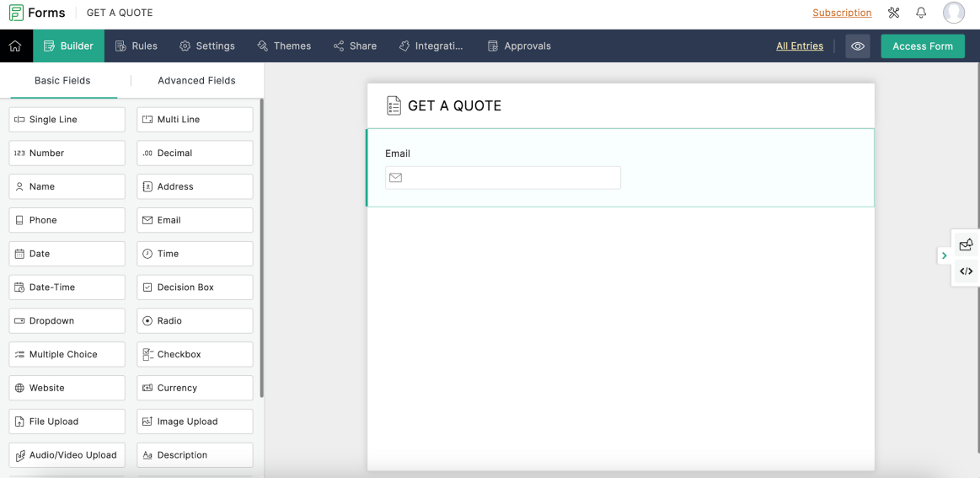
Task: Add a Checkbox field
Action: tap(195, 354)
